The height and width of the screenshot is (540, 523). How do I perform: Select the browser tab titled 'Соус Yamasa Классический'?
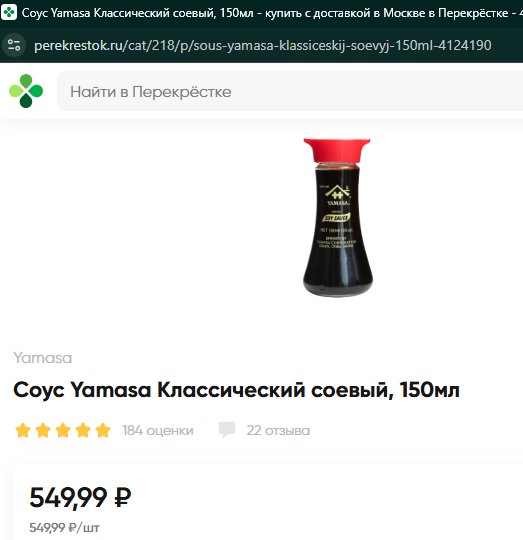tap(262, 13)
